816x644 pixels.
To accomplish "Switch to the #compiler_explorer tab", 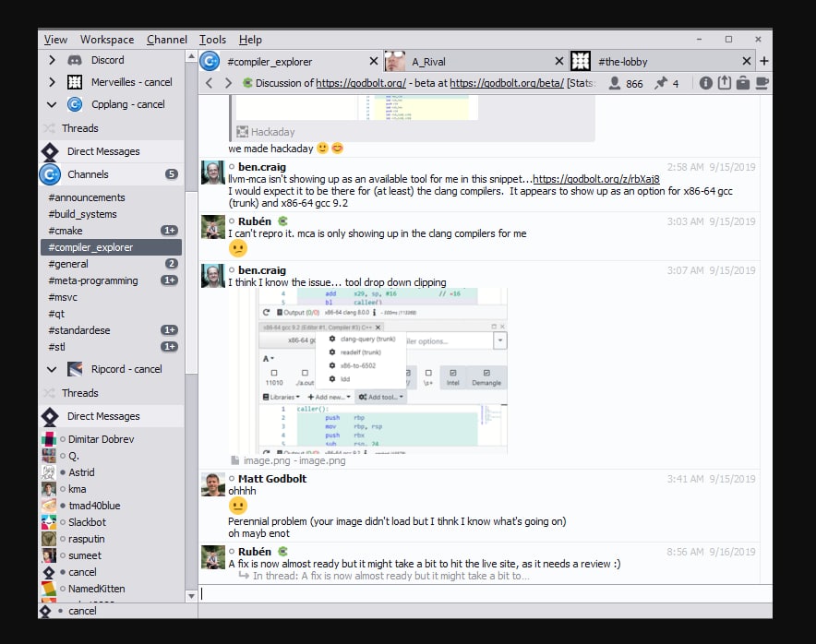I will coord(290,61).
